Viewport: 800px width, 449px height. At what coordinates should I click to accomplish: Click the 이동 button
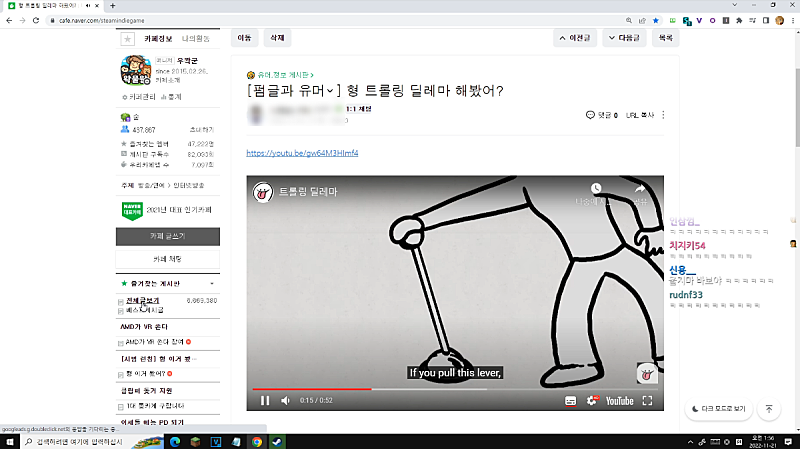click(x=244, y=38)
